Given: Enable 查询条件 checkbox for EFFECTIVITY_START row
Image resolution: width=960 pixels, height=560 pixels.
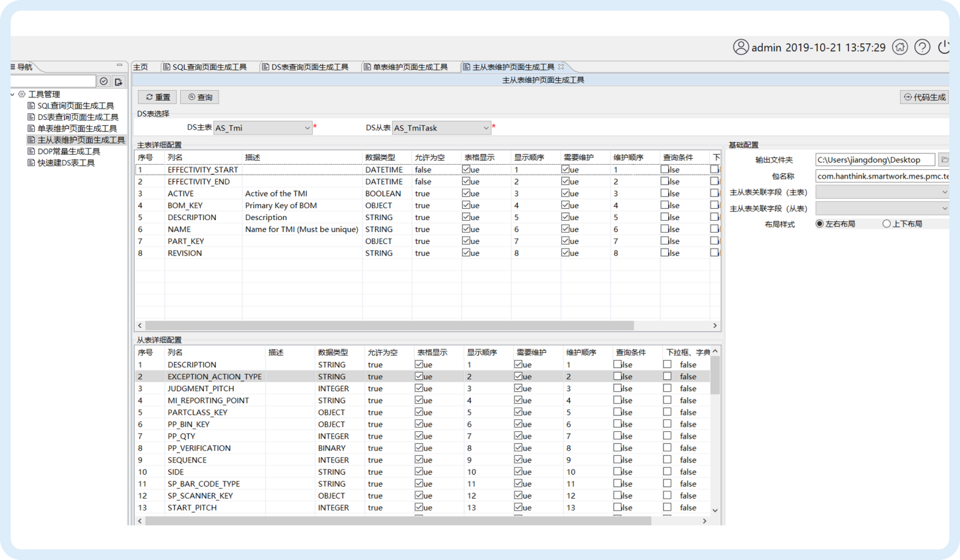Looking at the screenshot, I should [x=665, y=169].
